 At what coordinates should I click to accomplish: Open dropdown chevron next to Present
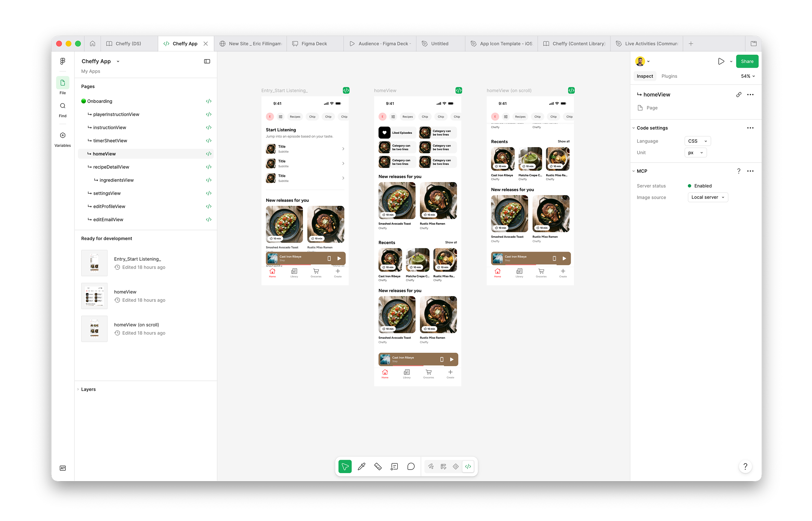731,61
